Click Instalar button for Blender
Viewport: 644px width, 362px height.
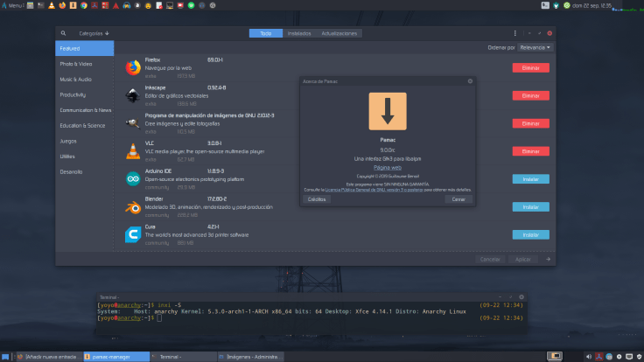(x=530, y=206)
